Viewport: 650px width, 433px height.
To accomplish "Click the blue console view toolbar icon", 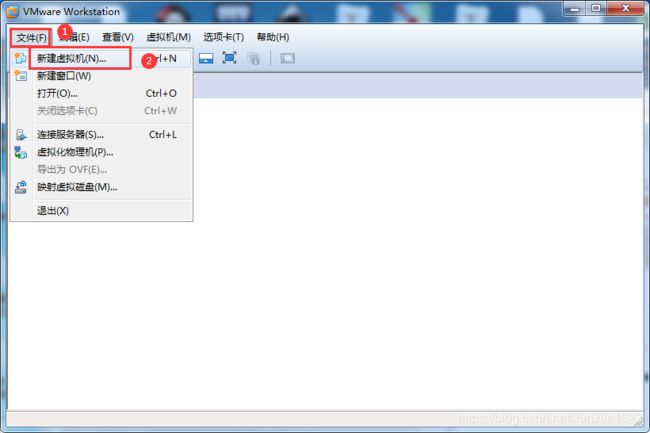I will click(x=206, y=58).
